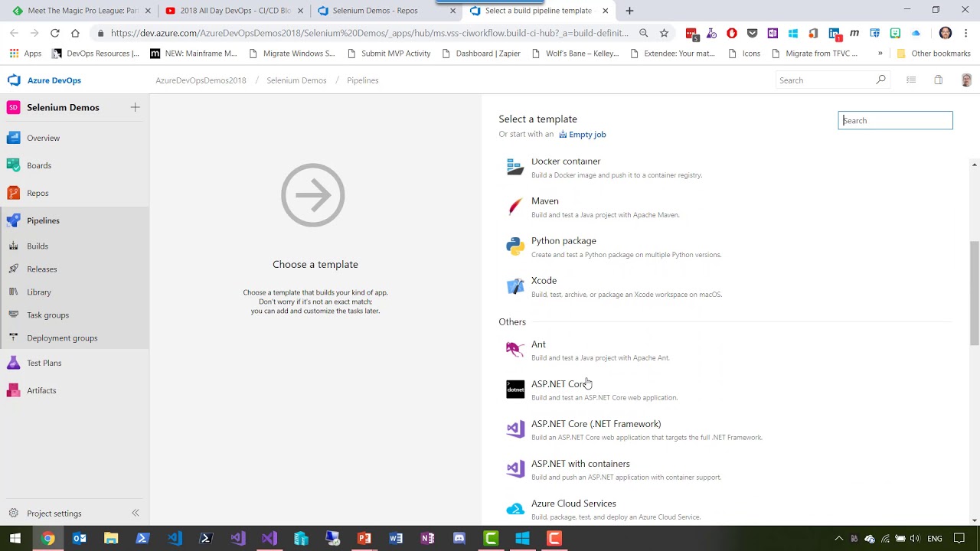Open Chrome from Windows taskbar
The image size is (980, 551).
coord(47,539)
